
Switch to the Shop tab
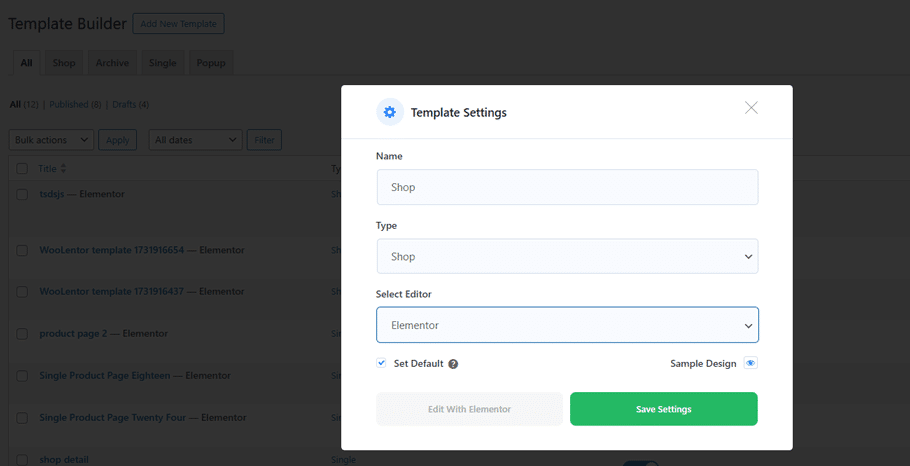[64, 63]
